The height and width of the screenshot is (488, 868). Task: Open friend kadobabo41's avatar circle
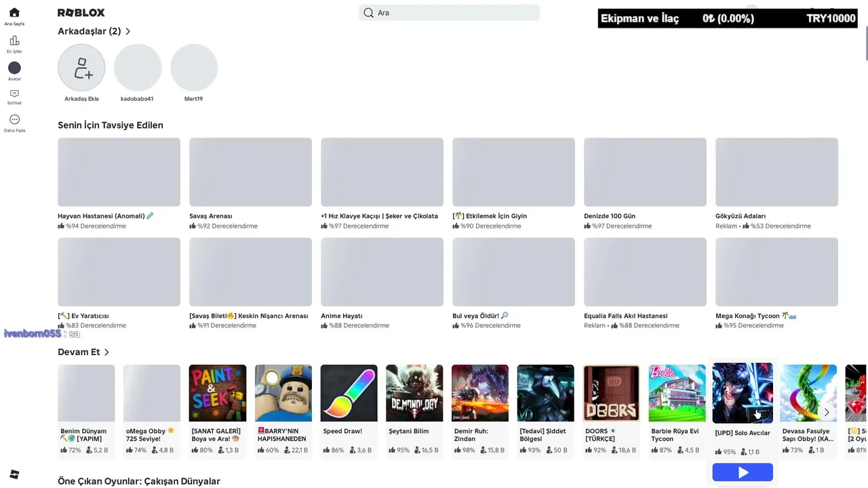[138, 68]
